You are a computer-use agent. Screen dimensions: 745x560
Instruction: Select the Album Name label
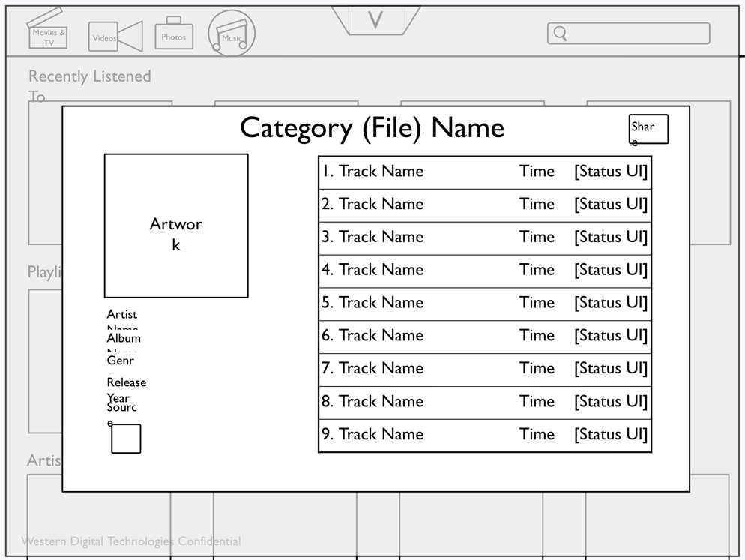(x=124, y=343)
